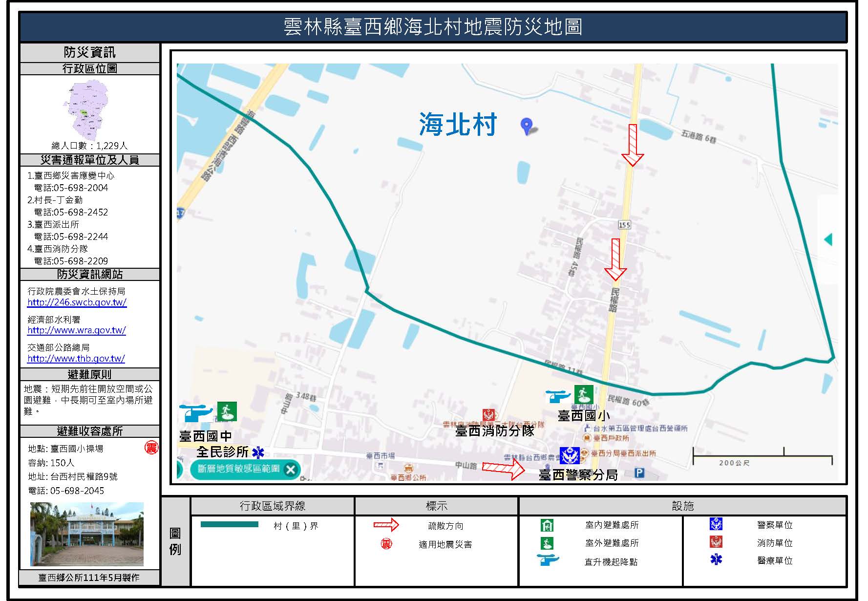Expand the map side panel arrow
Image resolution: width=868 pixels, height=601 pixels.
tap(828, 239)
